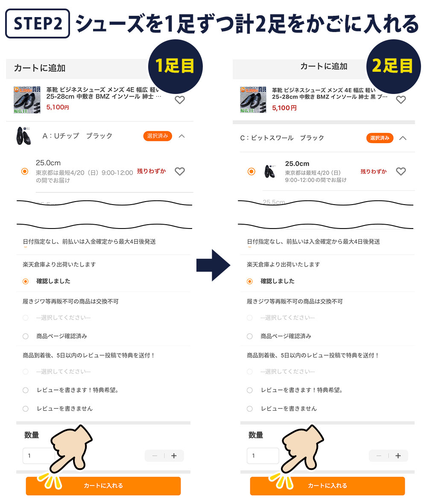The width and height of the screenshot is (427, 504).
Task: Click left quantity input field
Action: (x=38, y=456)
